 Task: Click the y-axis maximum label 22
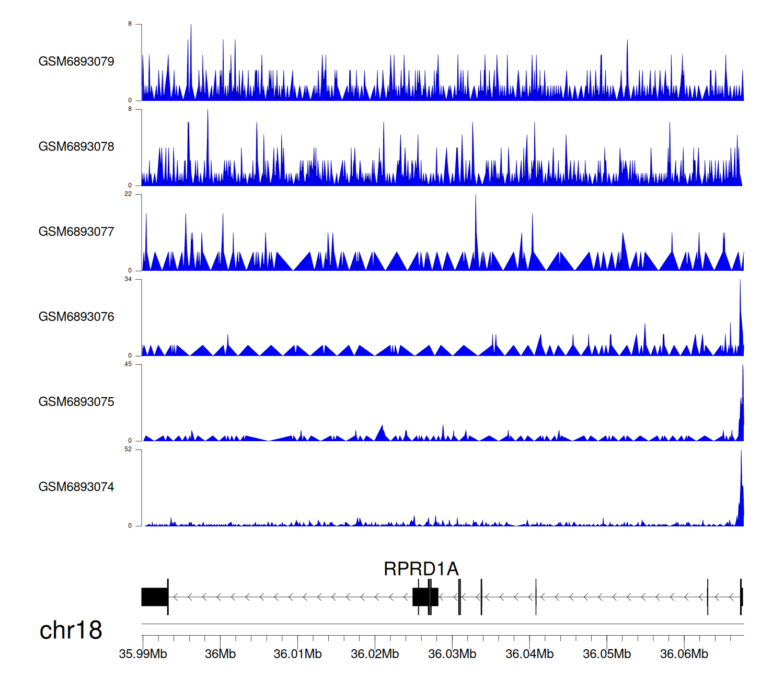pos(128,194)
